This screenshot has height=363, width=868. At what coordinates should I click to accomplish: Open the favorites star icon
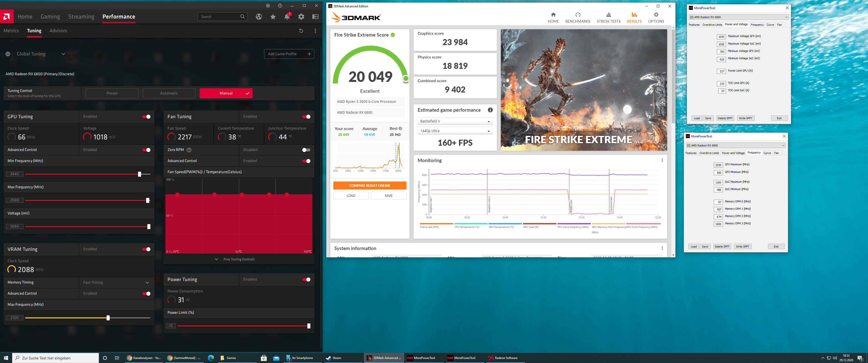pyautogui.click(x=273, y=16)
